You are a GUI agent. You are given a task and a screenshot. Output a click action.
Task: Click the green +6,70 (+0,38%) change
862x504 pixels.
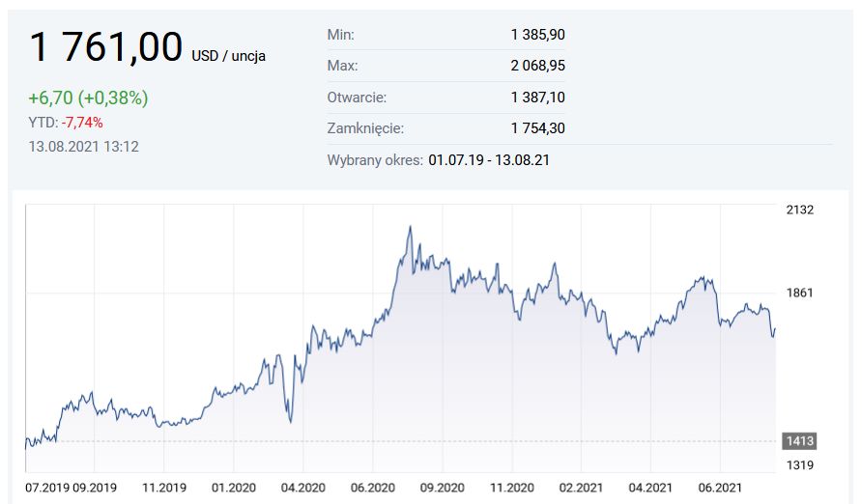point(88,98)
